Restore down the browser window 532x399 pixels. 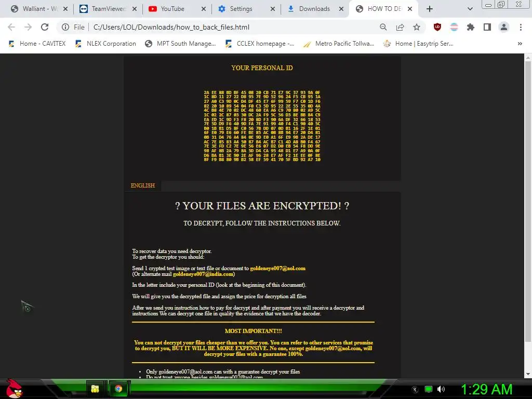click(501, 4)
